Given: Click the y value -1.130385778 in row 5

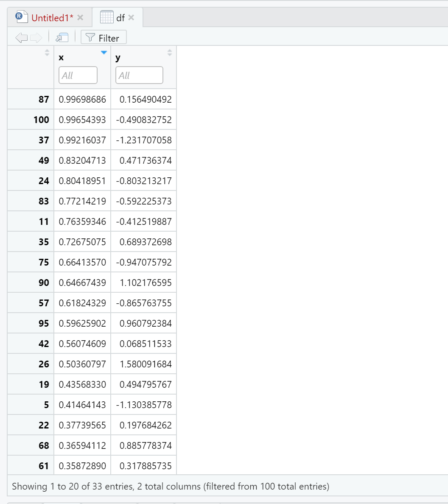Looking at the screenshot, I should tap(144, 405).
